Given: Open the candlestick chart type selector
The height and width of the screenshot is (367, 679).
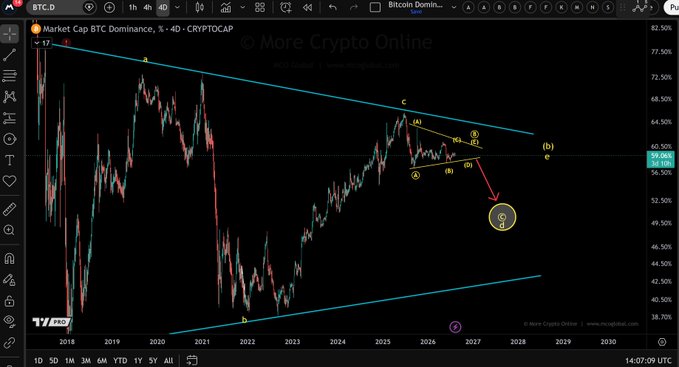Looking at the screenshot, I should click(200, 7).
